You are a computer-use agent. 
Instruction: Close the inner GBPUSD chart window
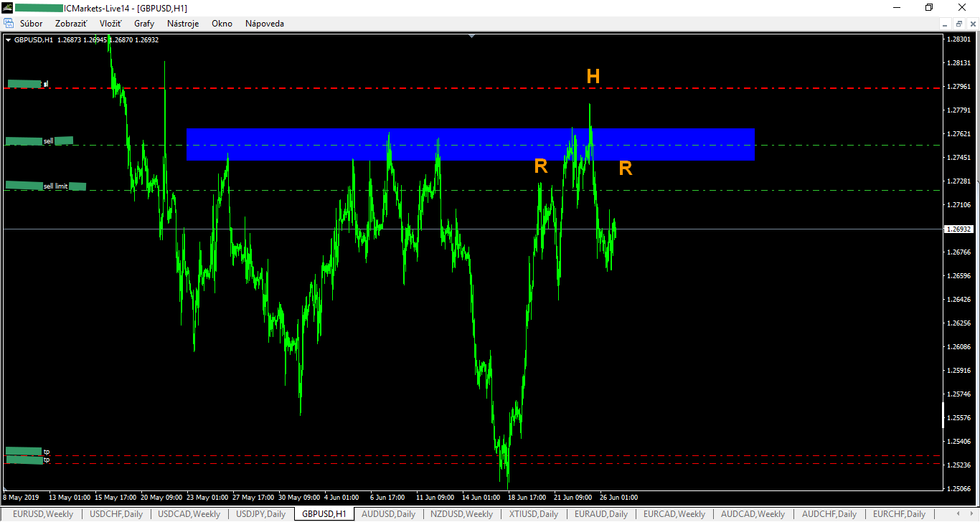[x=971, y=24]
